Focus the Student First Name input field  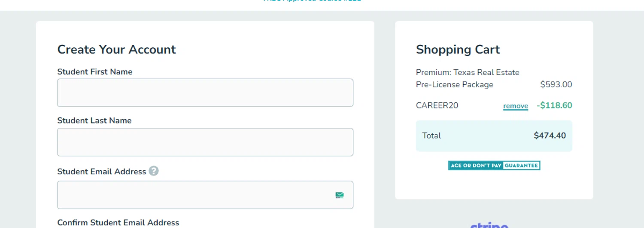205,93
